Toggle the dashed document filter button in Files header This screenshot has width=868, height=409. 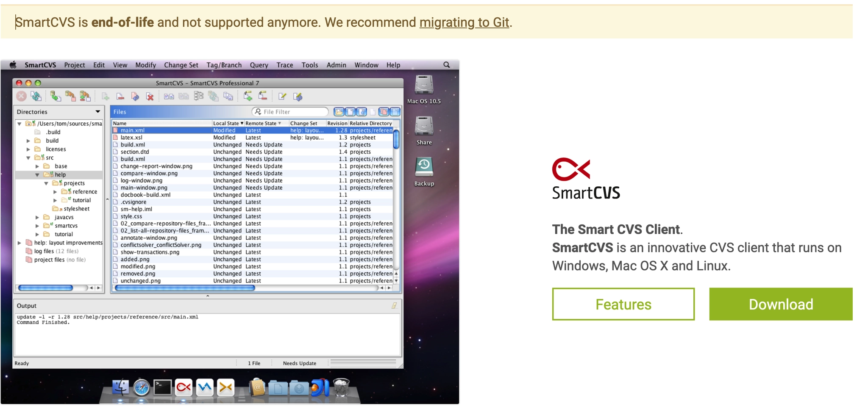click(395, 112)
